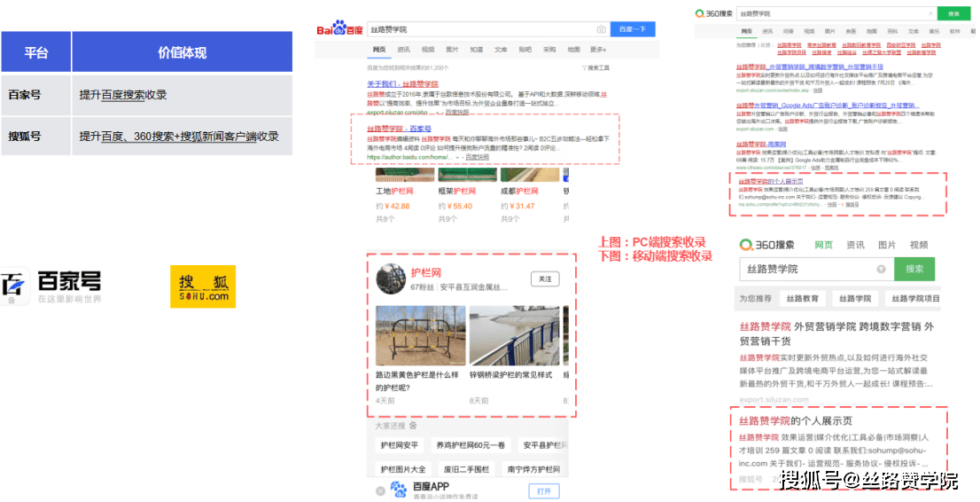Expand the 更多 menu in Baidu tabs
Screen dimensions: 980x502
click(598, 50)
